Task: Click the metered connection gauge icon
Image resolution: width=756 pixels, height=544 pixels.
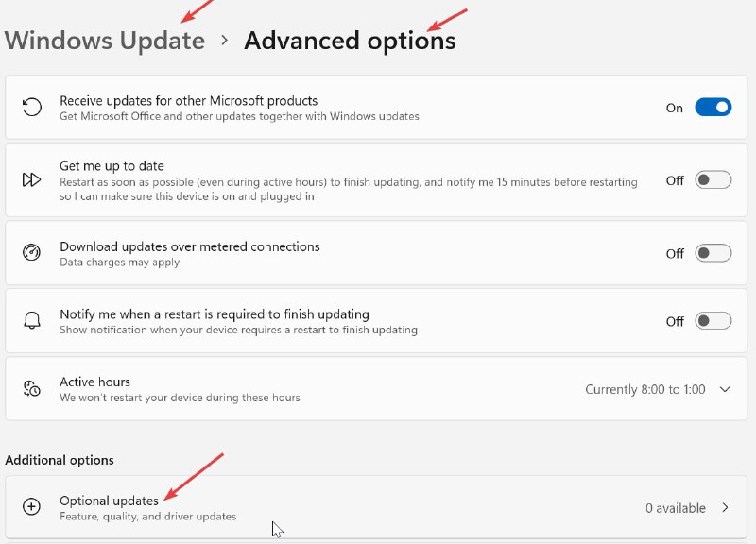Action: tap(32, 252)
